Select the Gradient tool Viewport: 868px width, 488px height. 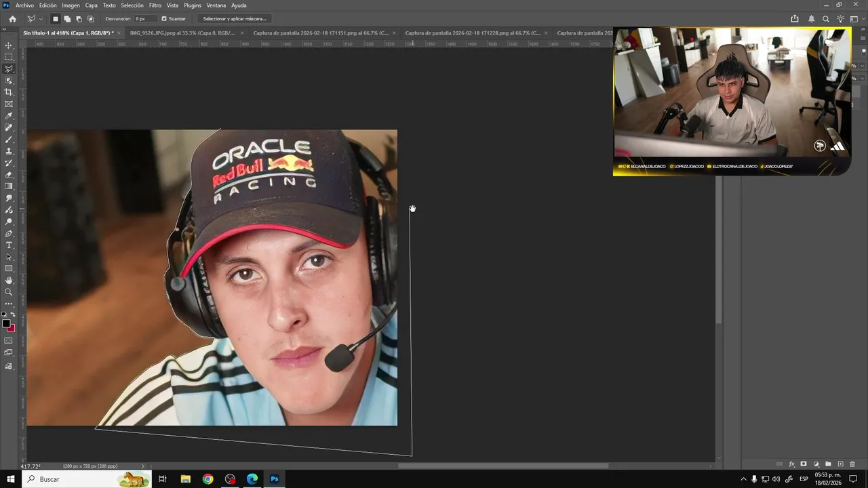click(9, 186)
